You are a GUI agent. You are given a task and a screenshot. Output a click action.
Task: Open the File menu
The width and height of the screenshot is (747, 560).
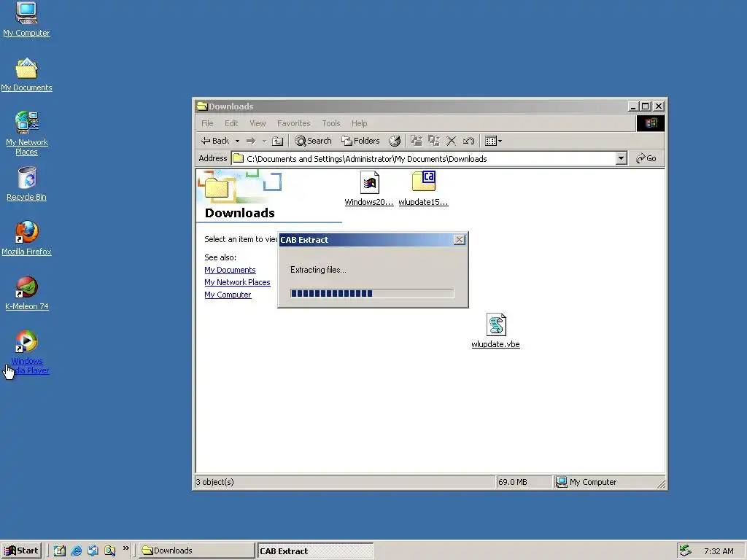[207, 123]
